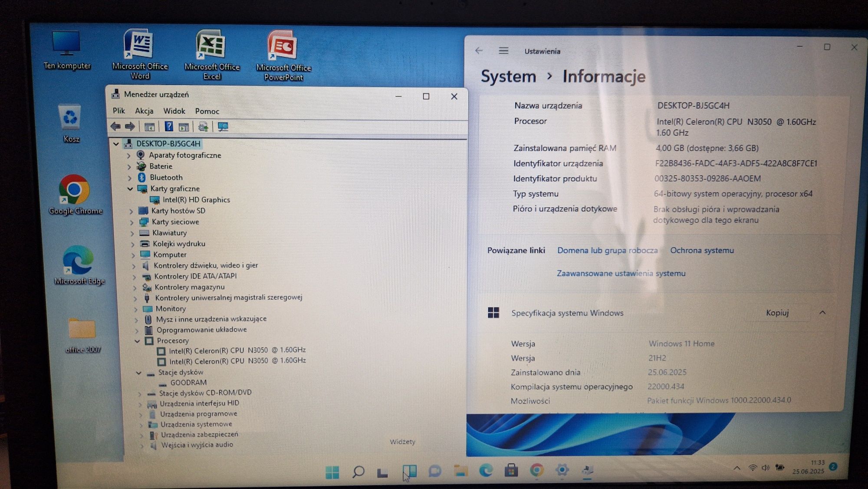Collapse the Karty graficzne node

pyautogui.click(x=130, y=189)
